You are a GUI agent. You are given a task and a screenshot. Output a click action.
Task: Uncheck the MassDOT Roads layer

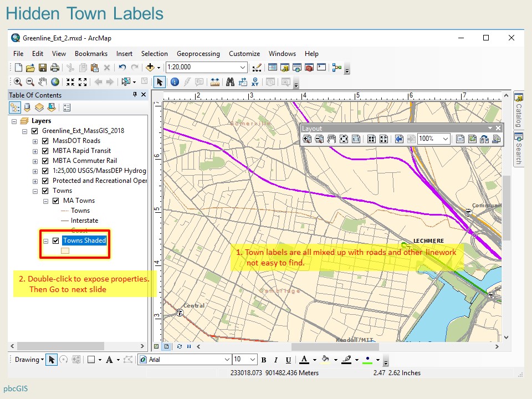click(45, 141)
